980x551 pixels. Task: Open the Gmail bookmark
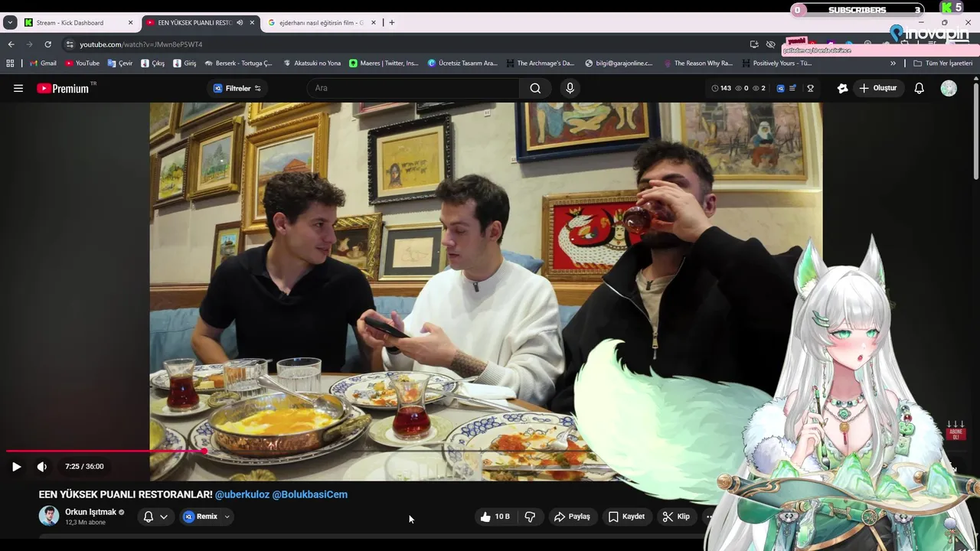43,64
